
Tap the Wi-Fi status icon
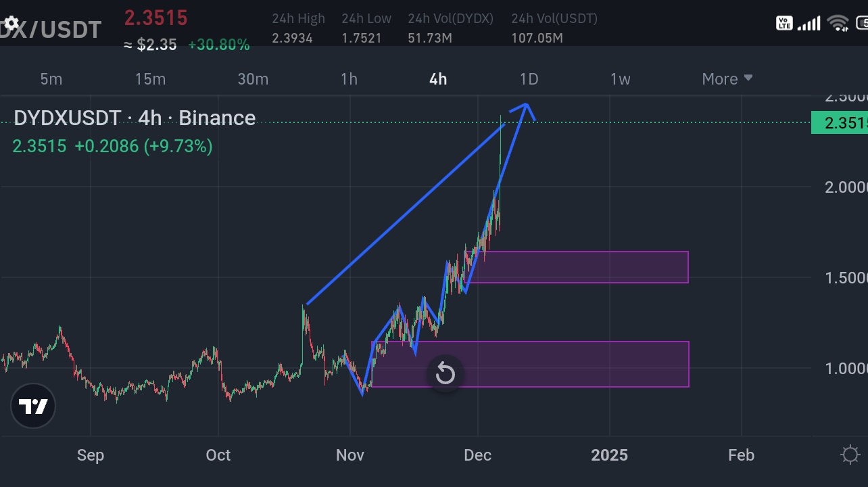point(838,22)
